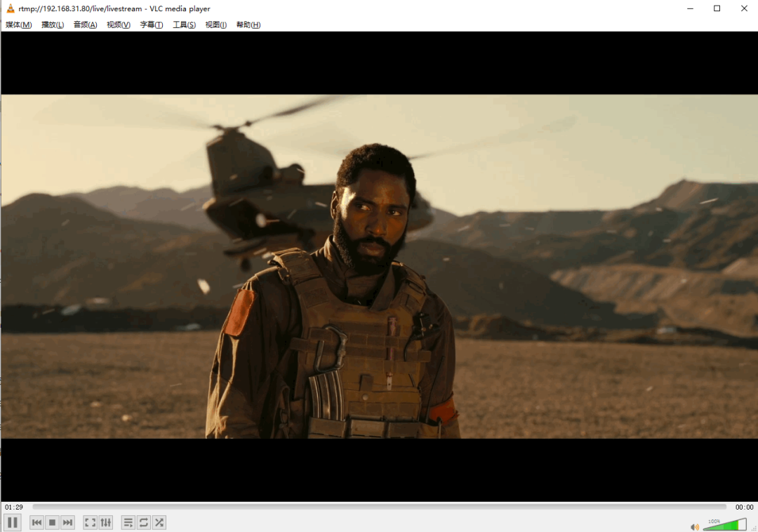The height and width of the screenshot is (532, 758).
Task: Click the 00:00 remaining time label
Action: (x=744, y=507)
